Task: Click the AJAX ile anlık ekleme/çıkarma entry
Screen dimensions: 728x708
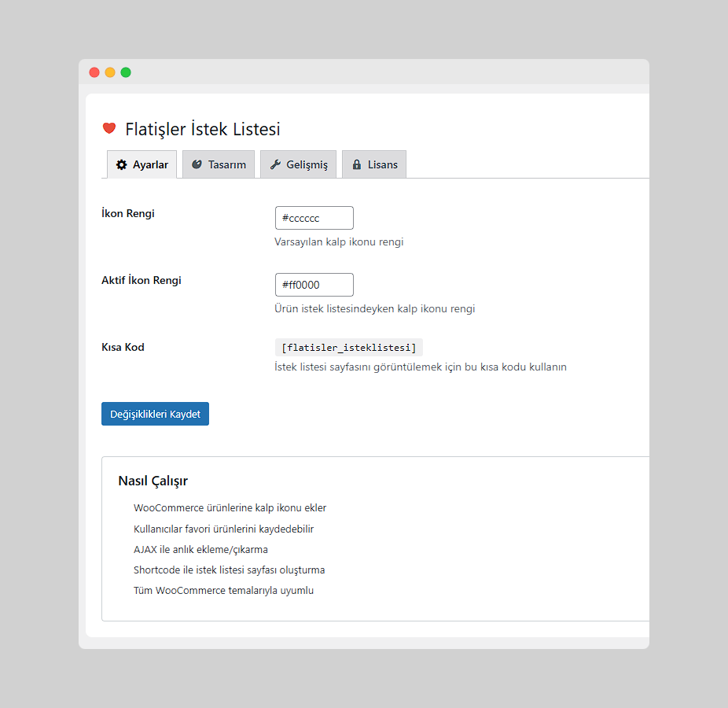Action: click(201, 549)
